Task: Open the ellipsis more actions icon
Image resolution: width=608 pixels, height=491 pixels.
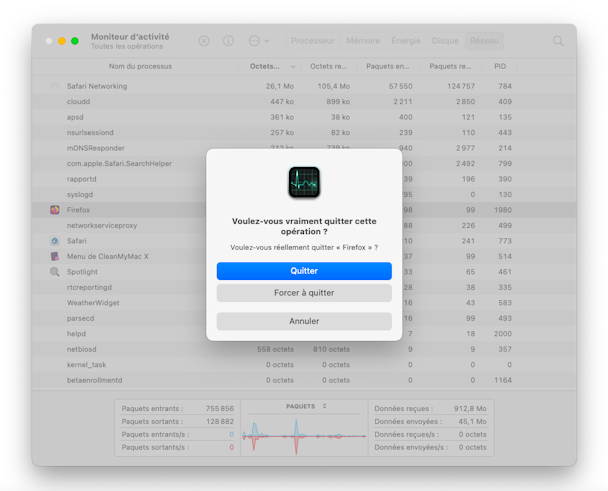Action: coord(254,41)
